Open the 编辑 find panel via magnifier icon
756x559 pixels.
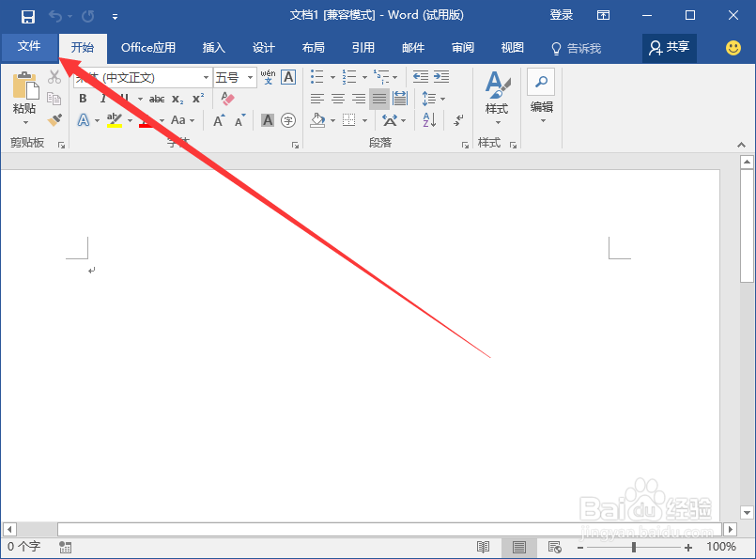[x=542, y=81]
